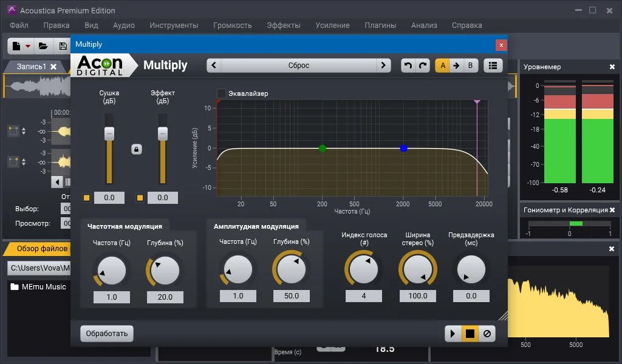Screen dimensions: 622x364
Task: Click the redo arrow in Multiply
Action: pyautogui.click(x=423, y=66)
